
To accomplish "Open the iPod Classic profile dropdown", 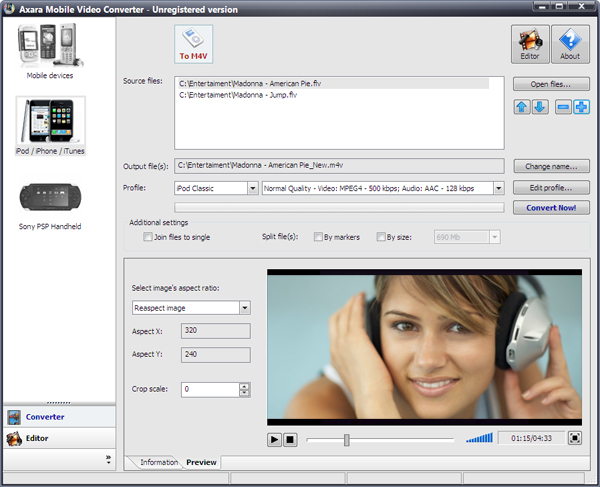I will point(252,188).
